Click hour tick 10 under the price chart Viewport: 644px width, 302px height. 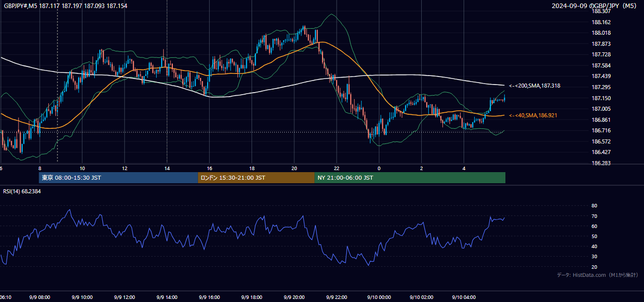82,169
